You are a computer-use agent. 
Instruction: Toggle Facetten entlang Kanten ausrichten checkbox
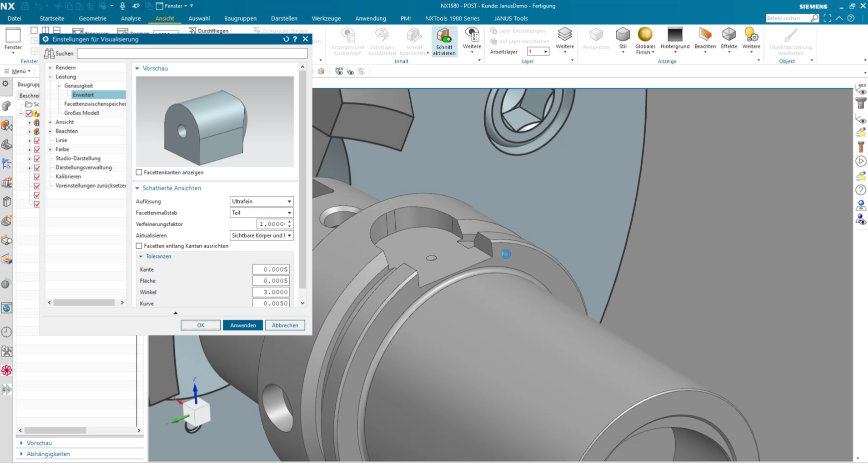point(139,246)
